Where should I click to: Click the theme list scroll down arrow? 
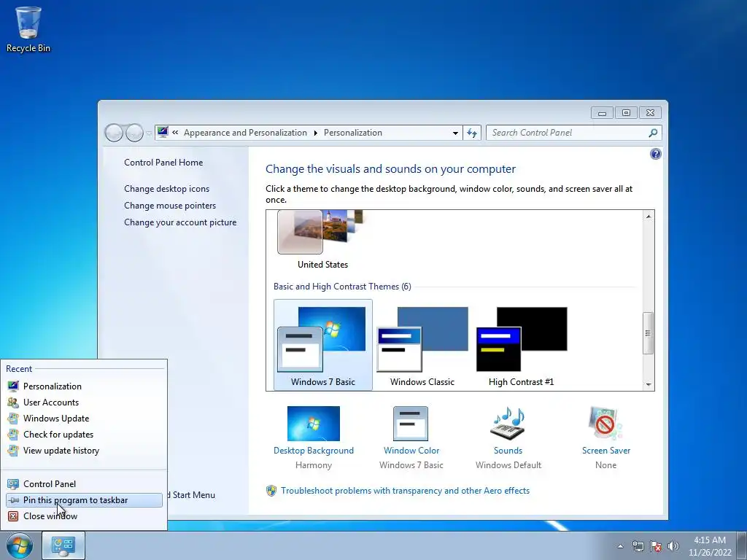[x=649, y=384]
